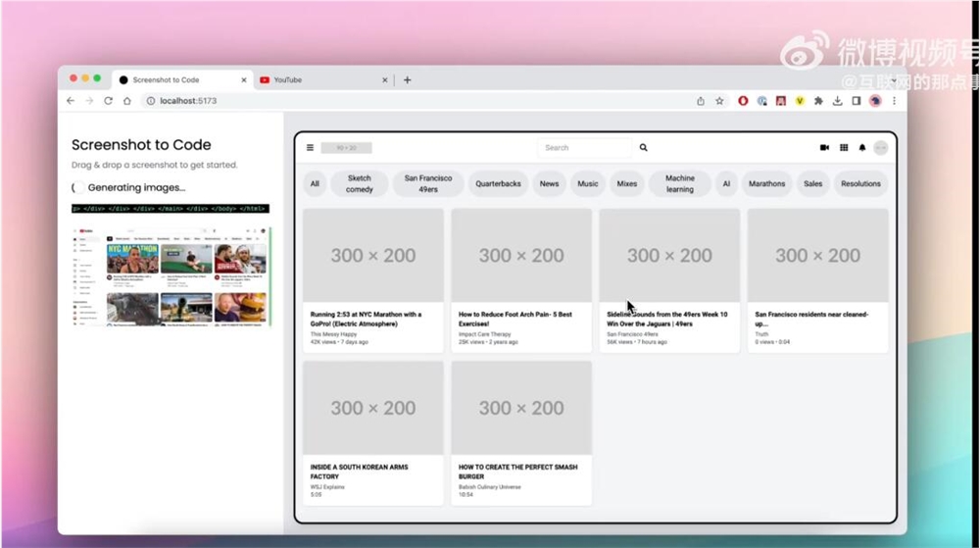Click the generated HTML code snippet bar
The image size is (980, 548).
click(x=171, y=209)
